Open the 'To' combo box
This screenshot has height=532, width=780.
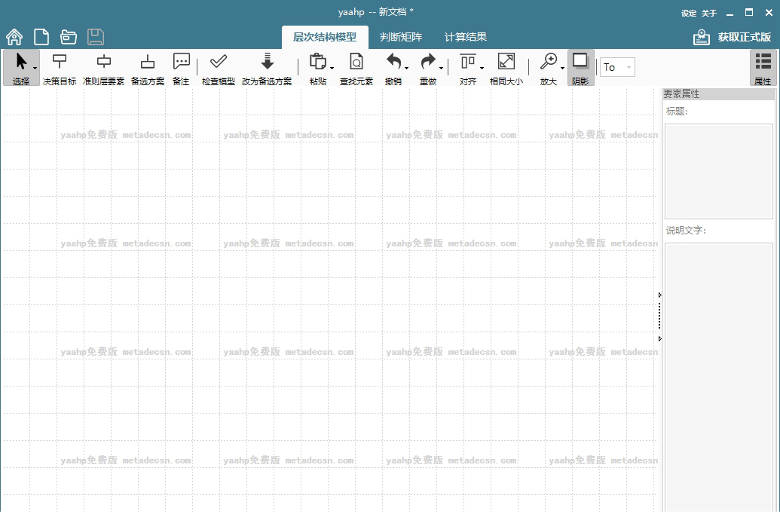click(x=617, y=67)
